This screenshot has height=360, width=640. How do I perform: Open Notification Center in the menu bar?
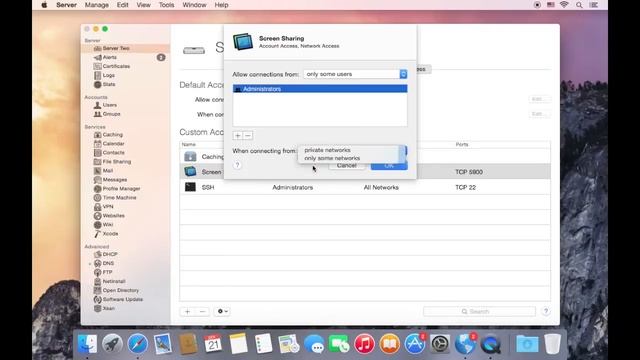click(x=594, y=5)
